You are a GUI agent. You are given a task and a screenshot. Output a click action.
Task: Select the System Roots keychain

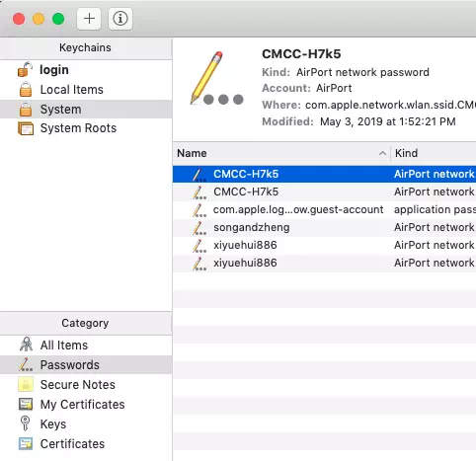click(x=86, y=128)
